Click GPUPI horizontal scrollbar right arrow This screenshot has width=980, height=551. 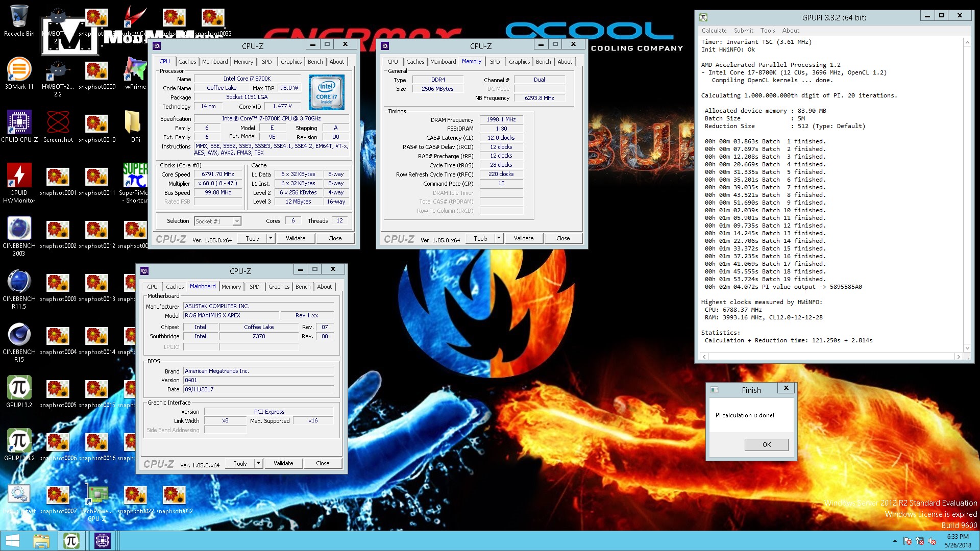click(x=959, y=357)
